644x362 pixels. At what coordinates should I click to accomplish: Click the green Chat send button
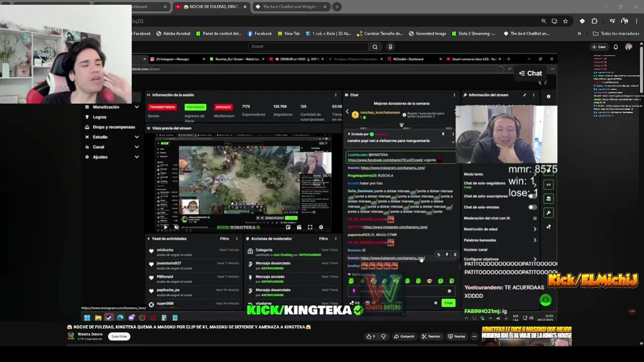448,303
